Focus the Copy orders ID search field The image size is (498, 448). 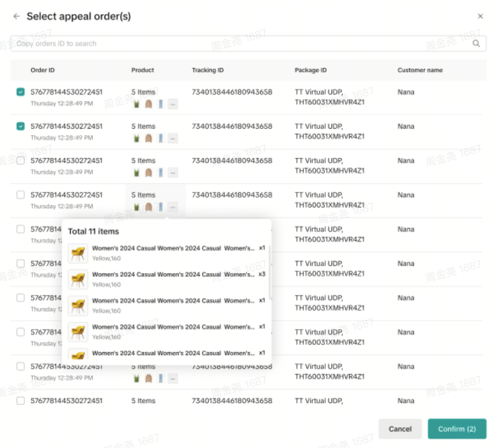point(240,44)
